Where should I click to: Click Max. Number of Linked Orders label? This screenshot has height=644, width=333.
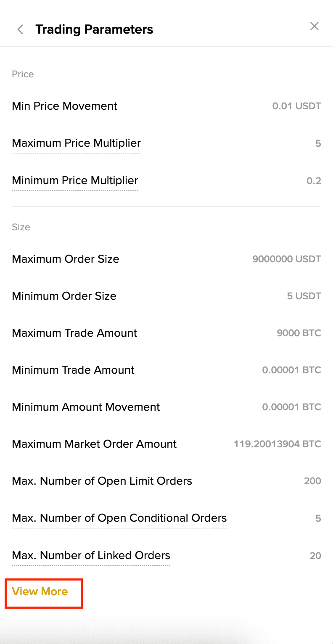(91, 555)
